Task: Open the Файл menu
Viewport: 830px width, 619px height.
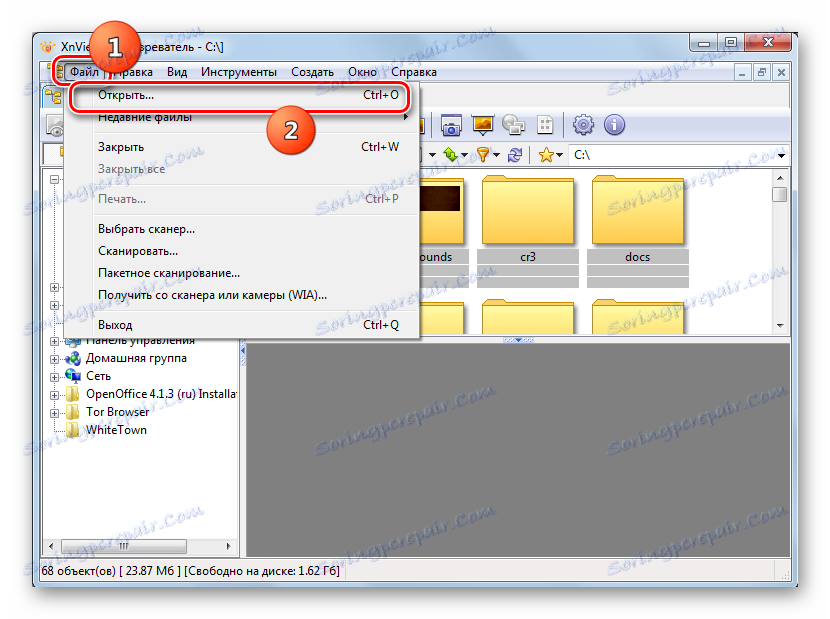Action: (x=84, y=72)
